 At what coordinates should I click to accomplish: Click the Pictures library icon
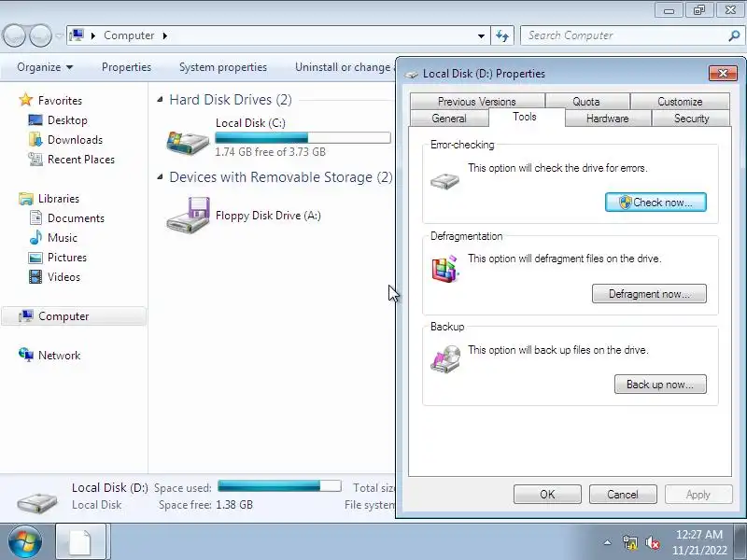pos(35,258)
